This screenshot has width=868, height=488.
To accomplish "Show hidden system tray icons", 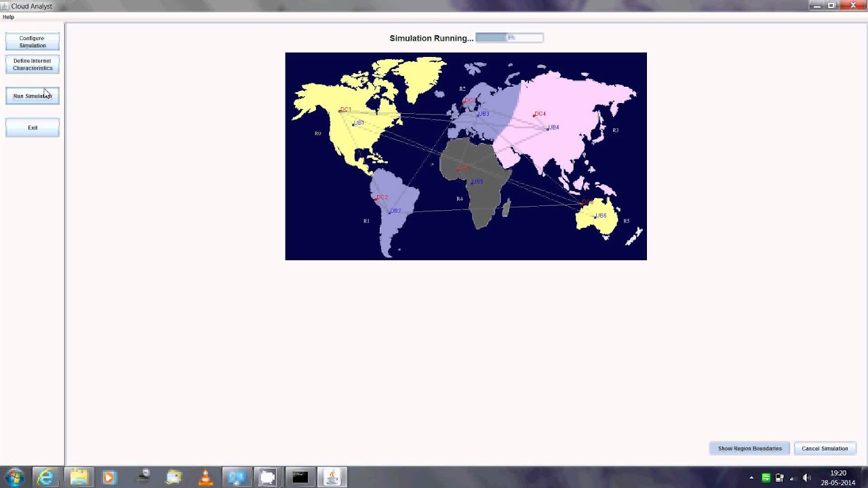I will pyautogui.click(x=751, y=478).
